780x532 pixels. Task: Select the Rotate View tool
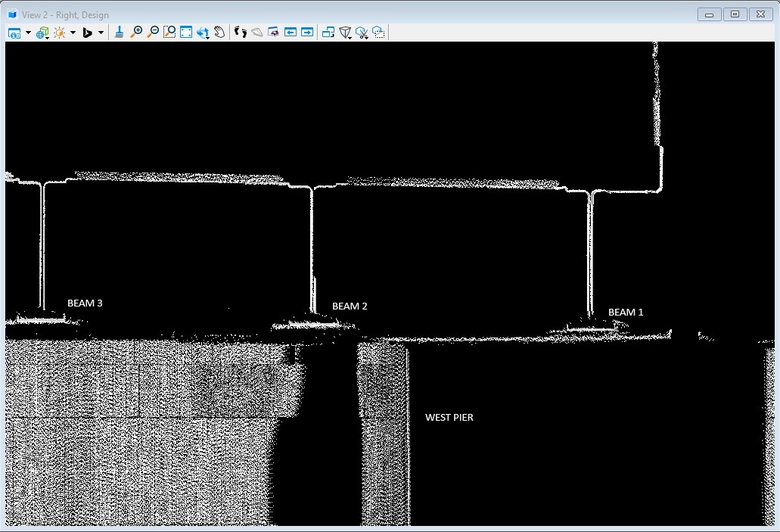(203, 33)
